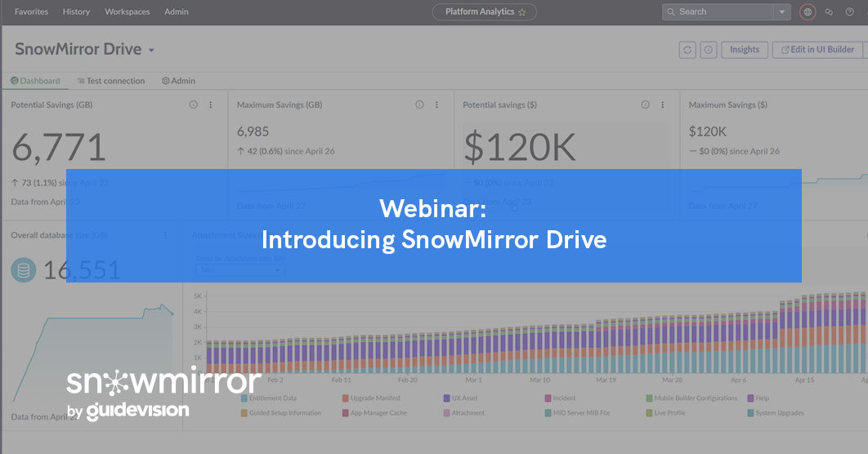Open the chat sidebar icon
The width and height of the screenshot is (868, 454).
[x=829, y=11]
